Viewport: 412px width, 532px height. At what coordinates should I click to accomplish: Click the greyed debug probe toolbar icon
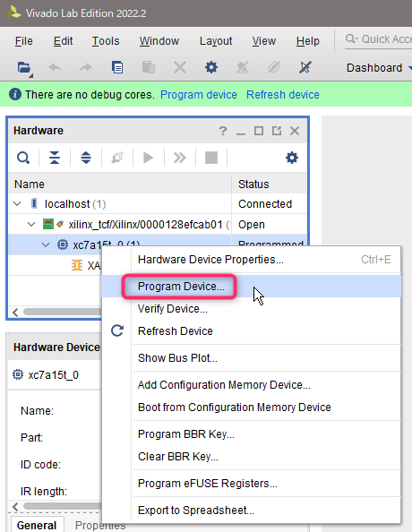[274, 67]
